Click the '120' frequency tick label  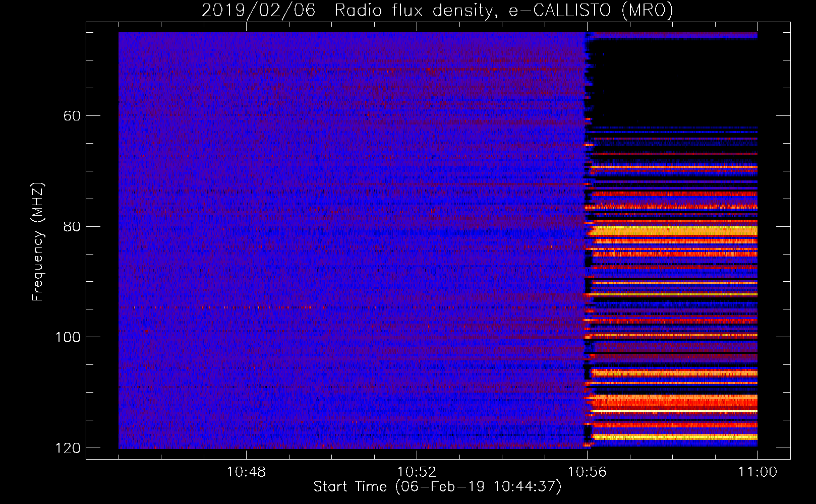(68, 448)
